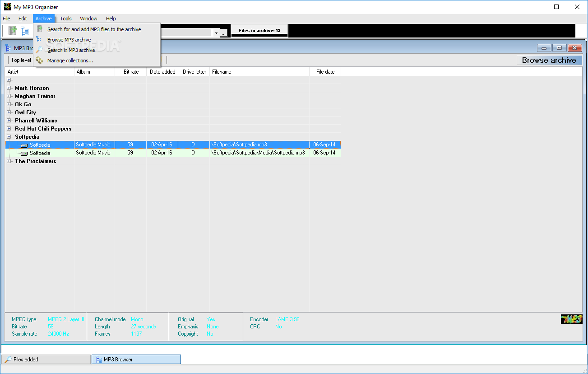Viewport: 588px width, 374px height.
Task: Click the 27 seconds length value
Action: click(x=144, y=327)
